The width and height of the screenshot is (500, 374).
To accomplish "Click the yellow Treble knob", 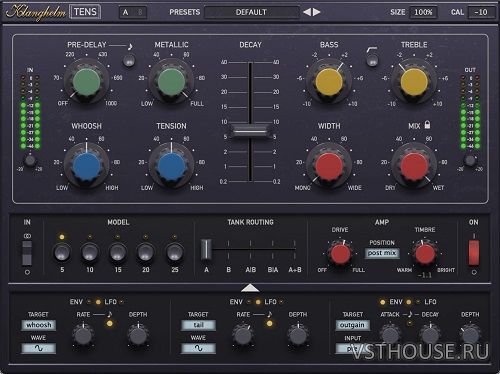I will tap(414, 82).
